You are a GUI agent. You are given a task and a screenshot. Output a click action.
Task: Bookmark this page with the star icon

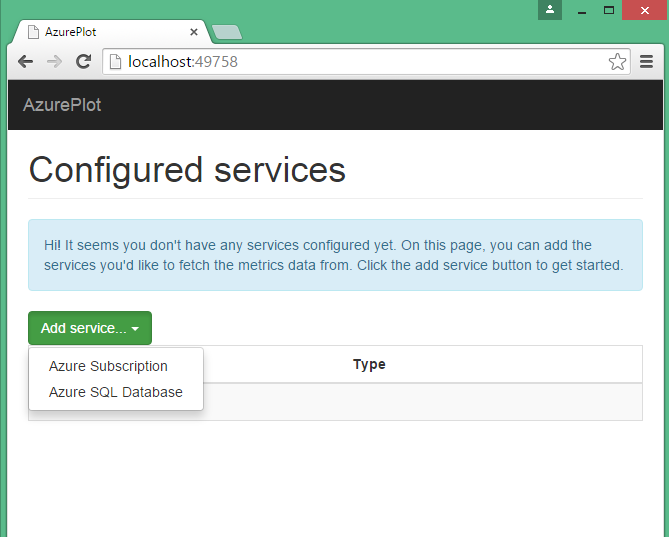pos(617,62)
